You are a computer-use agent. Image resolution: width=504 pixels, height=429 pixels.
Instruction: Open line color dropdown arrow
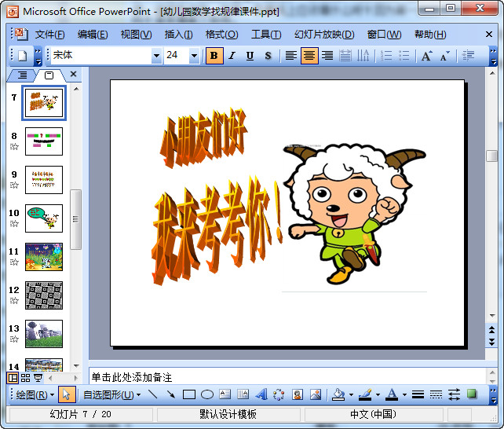point(378,394)
